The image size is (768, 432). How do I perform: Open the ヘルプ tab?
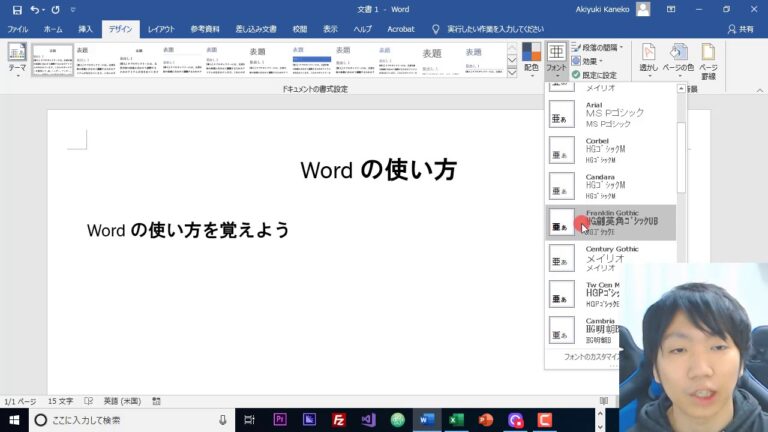(x=362, y=29)
